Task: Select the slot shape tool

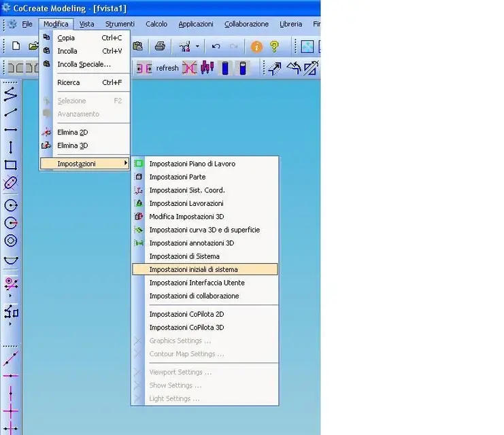Action: coord(11,183)
